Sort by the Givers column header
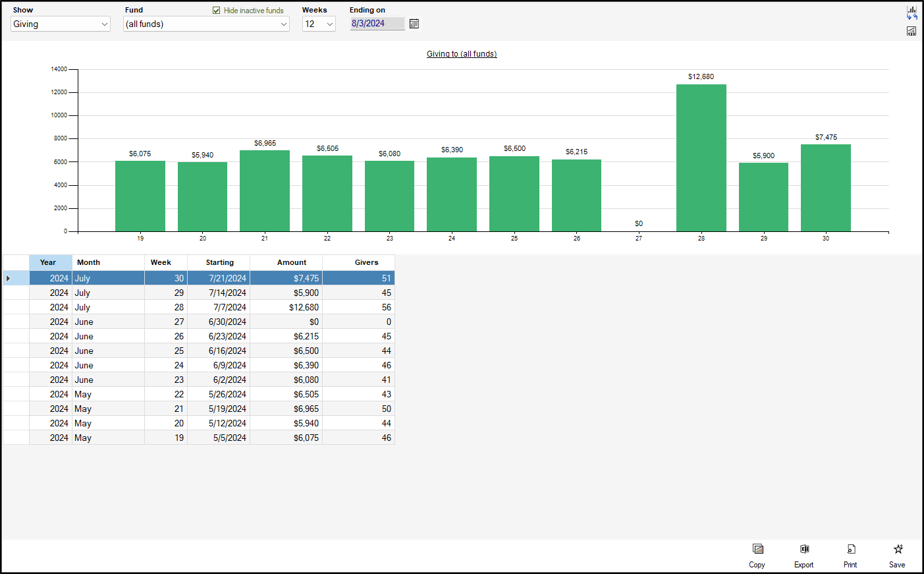Screen dimensions: 924x574 tap(366, 262)
